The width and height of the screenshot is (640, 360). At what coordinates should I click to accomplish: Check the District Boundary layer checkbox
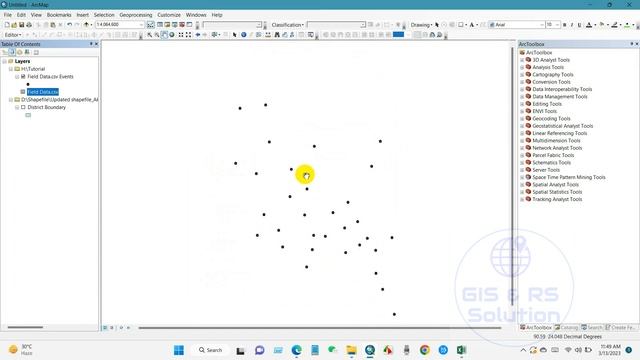coord(23,107)
